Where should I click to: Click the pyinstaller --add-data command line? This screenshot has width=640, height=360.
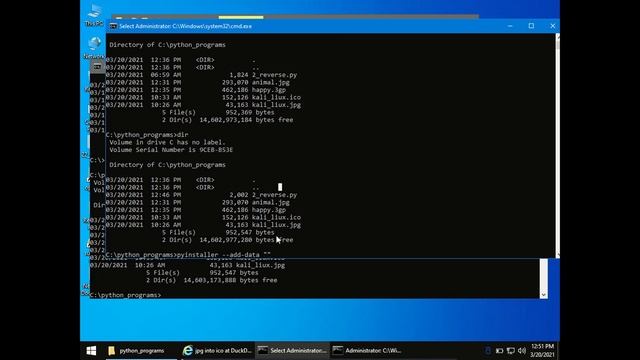188,255
